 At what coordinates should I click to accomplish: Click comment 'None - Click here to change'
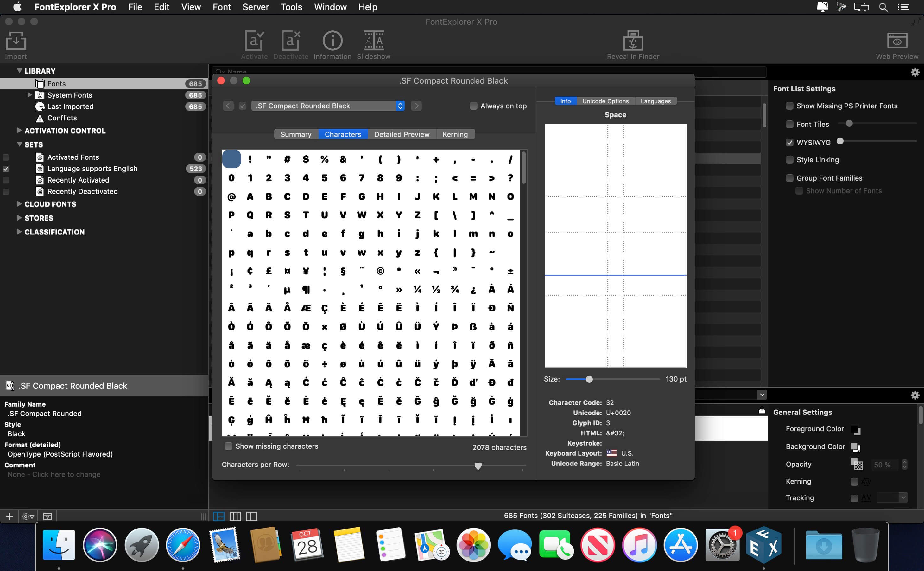(54, 475)
